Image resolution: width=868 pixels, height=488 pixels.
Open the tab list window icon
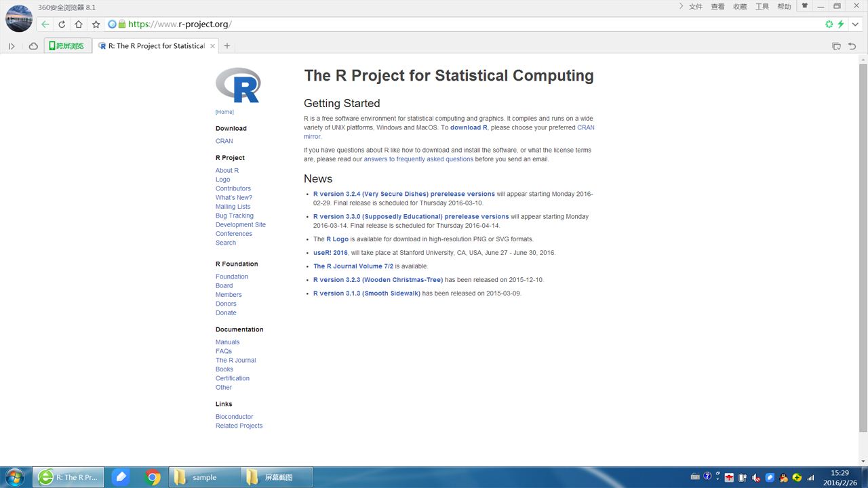tap(836, 46)
